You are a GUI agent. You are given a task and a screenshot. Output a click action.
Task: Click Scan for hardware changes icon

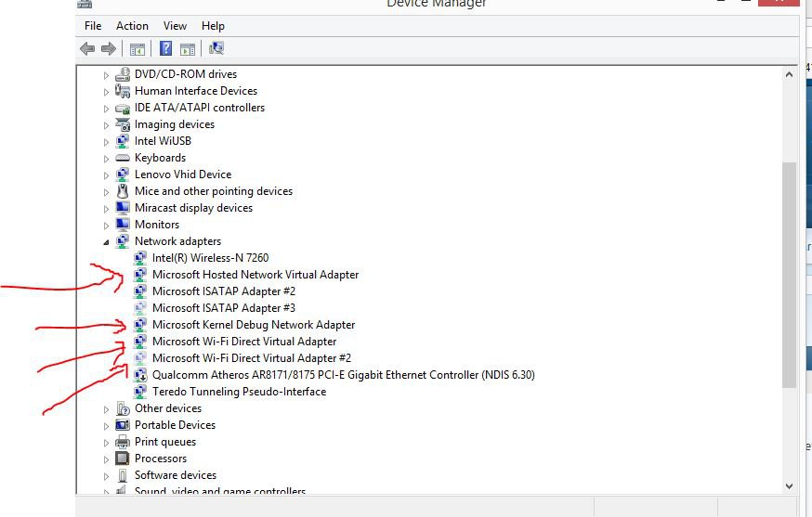[216, 49]
